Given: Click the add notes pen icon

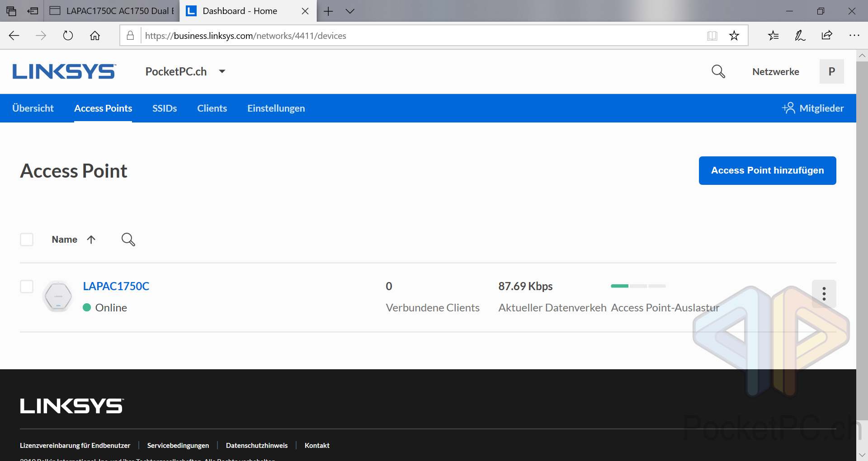Looking at the screenshot, I should [800, 36].
